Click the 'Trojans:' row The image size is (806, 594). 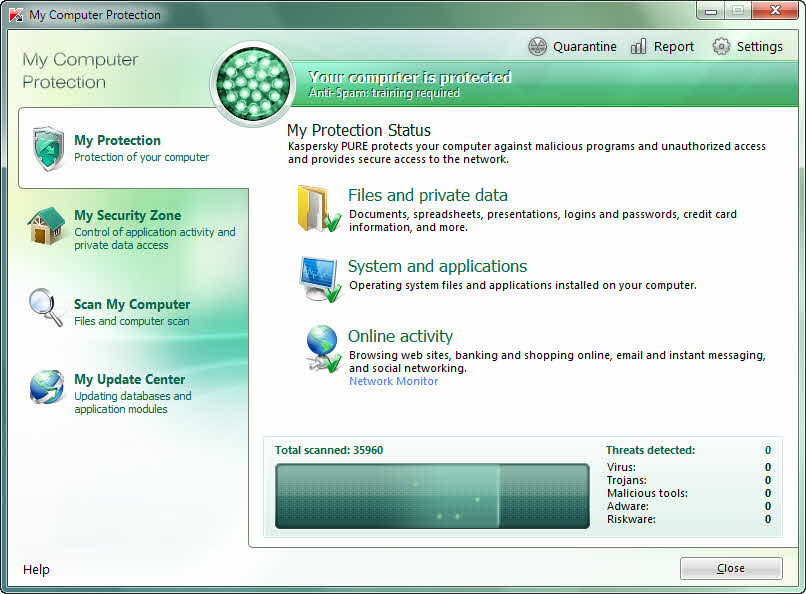(689, 480)
